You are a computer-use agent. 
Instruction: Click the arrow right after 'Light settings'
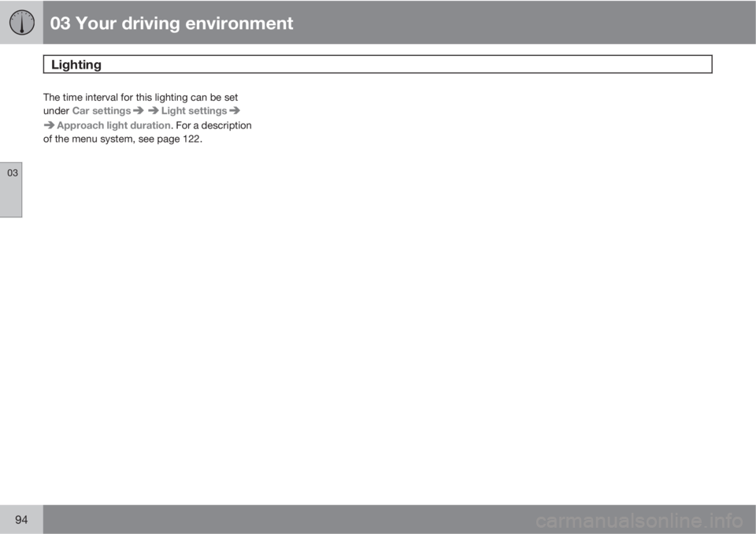(235, 110)
